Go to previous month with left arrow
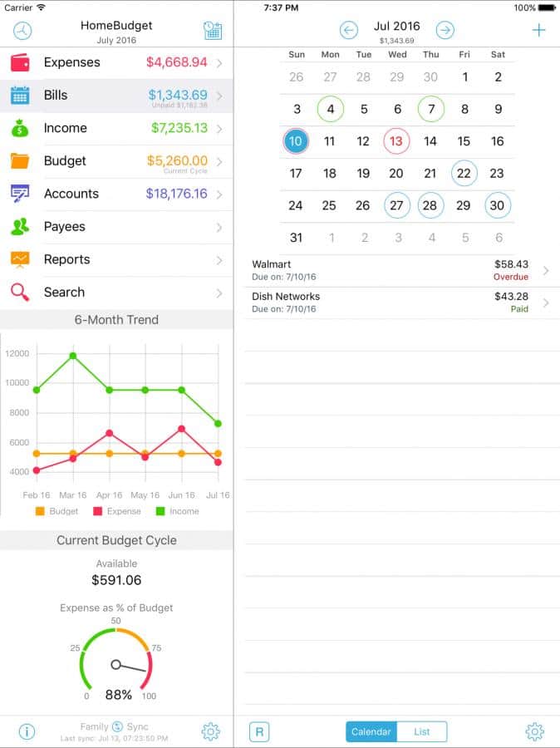Image resolution: width=560 pixels, height=748 pixels. 349,31
